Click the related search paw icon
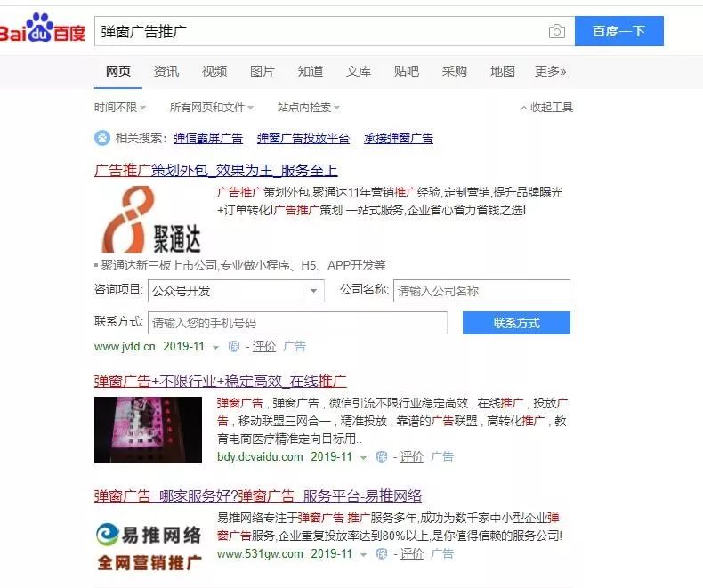Screen dimensions: 703x588 point(102,138)
